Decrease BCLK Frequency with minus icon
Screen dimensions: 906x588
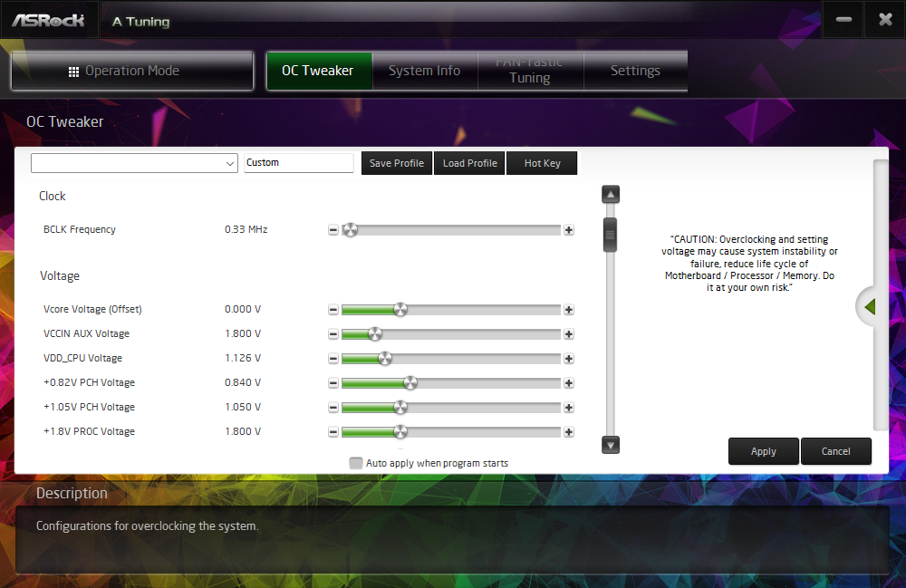pos(333,230)
